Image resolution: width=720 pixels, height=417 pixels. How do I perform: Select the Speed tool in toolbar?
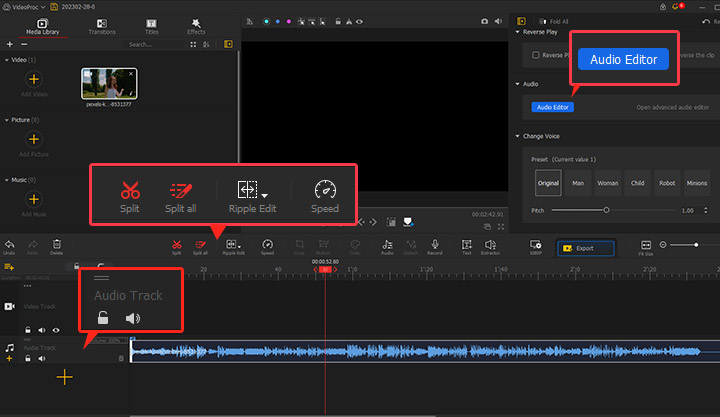click(x=267, y=244)
